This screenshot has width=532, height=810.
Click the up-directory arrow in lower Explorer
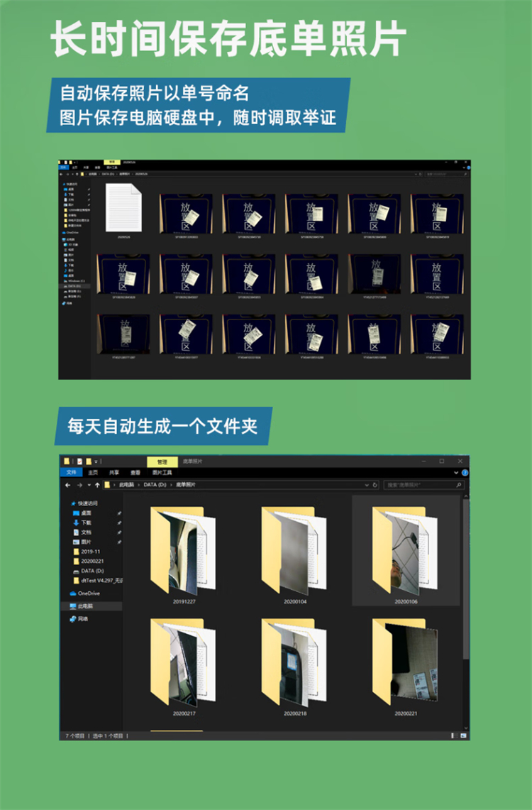pos(97,485)
